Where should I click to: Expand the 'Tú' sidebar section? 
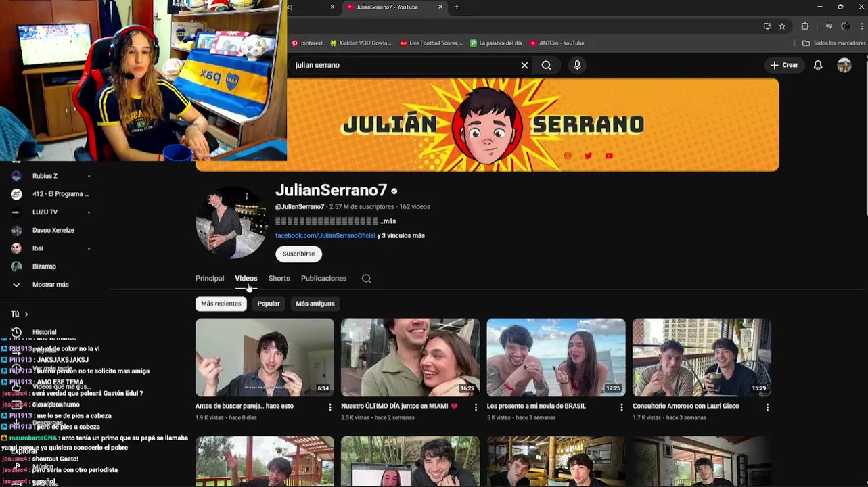click(x=20, y=314)
